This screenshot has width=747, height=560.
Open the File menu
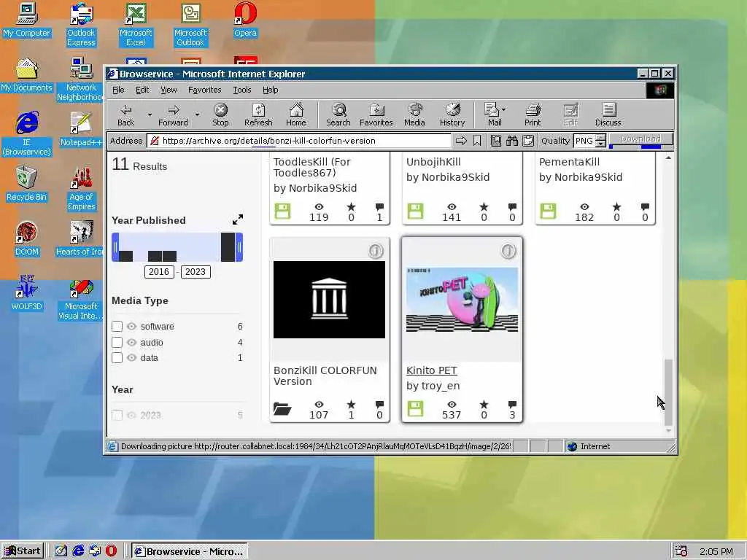(118, 90)
